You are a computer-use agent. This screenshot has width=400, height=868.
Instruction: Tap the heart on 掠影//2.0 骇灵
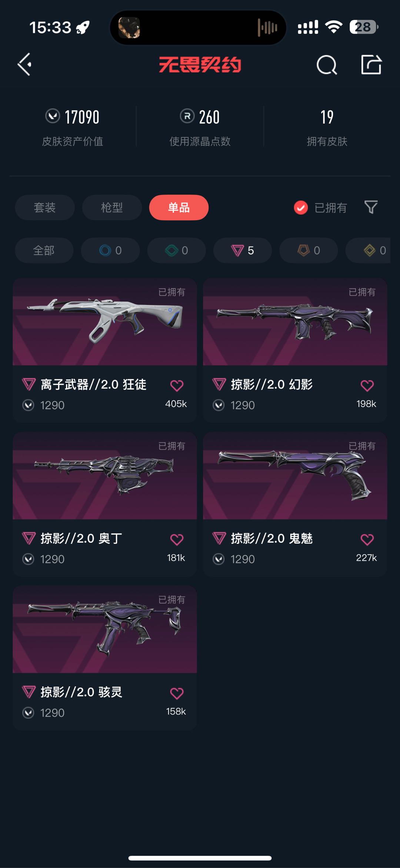tap(177, 693)
